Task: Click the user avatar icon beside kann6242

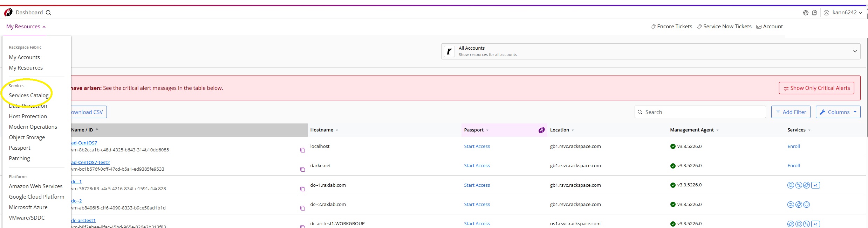Action: point(826,13)
